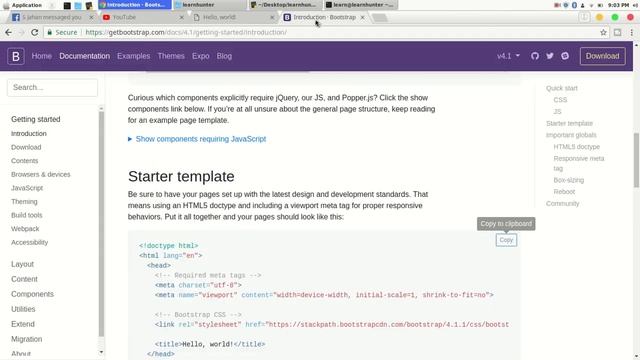
Task: Open a new browser tab
Action: (380, 18)
